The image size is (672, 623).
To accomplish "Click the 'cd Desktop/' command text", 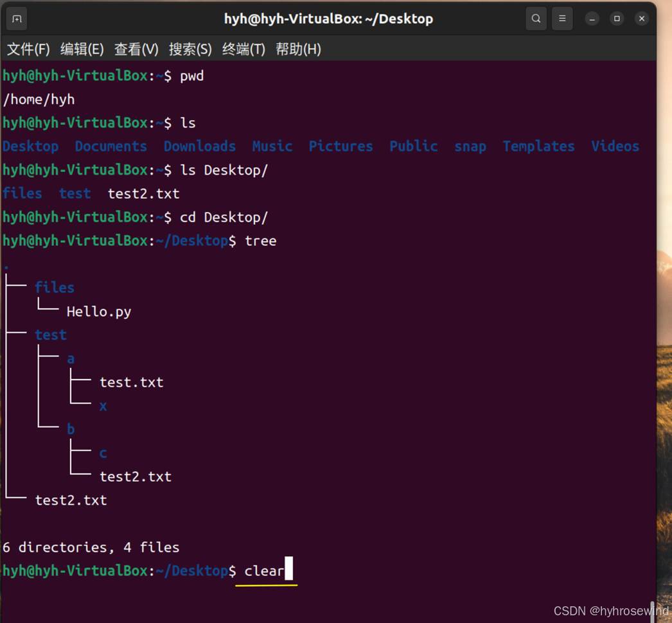I will [x=224, y=217].
